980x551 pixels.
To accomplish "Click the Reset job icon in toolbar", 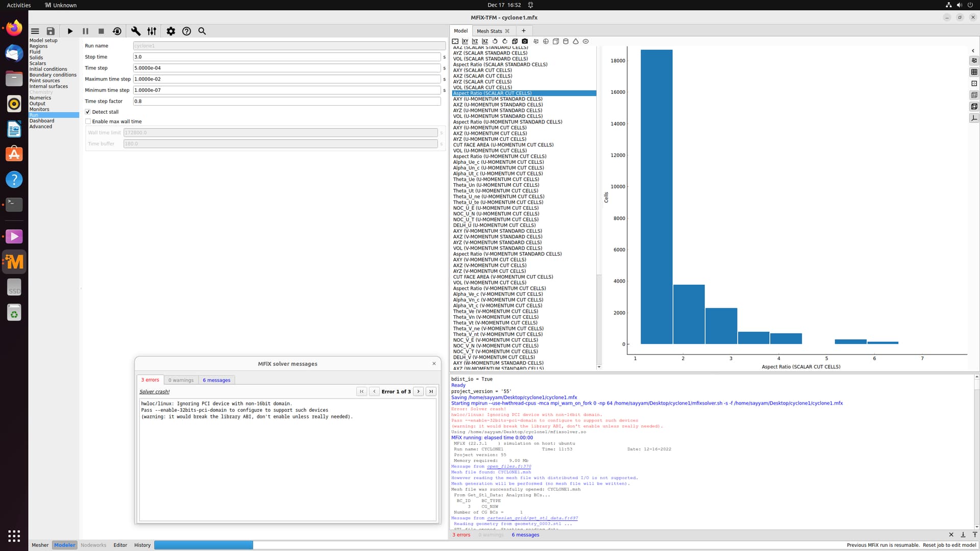I will click(x=117, y=31).
